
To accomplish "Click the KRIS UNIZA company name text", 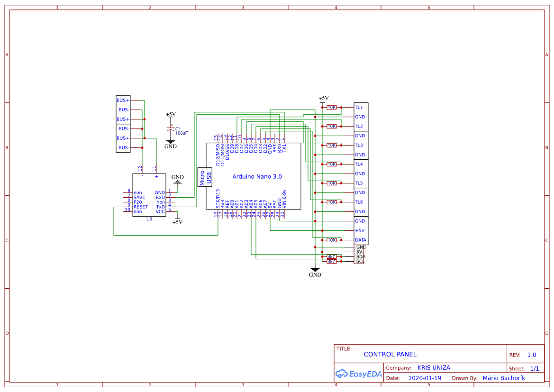I will pyautogui.click(x=433, y=367).
